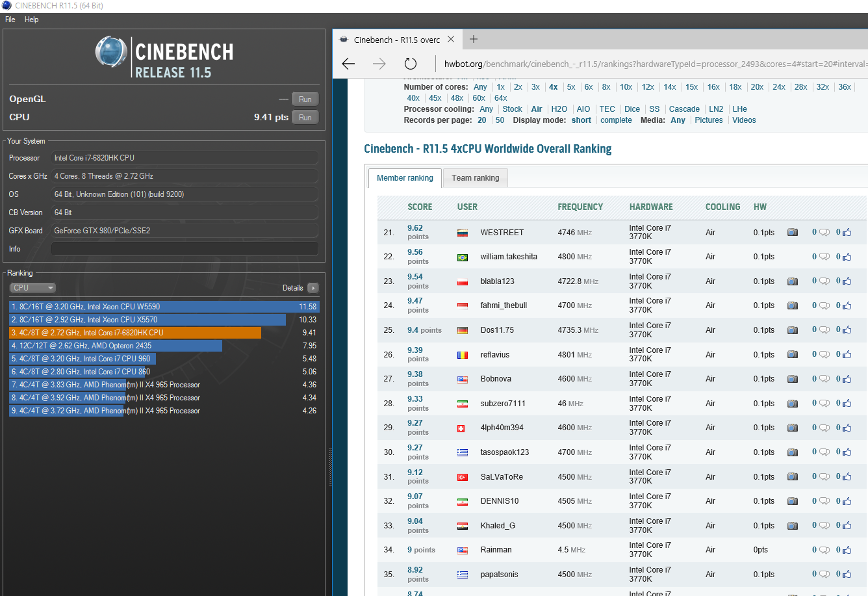This screenshot has width=868, height=596.
Task: Open reflavius's screenshot camera icon
Action: tap(793, 355)
